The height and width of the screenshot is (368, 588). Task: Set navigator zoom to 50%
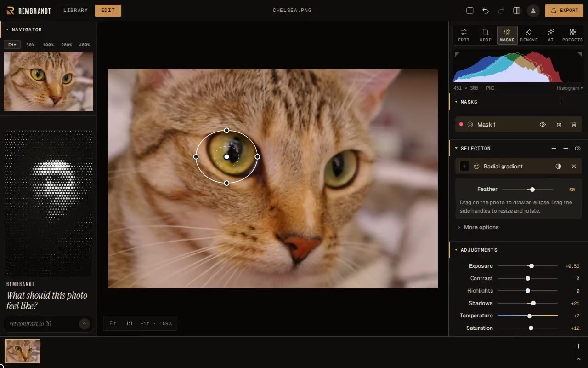[30, 45]
